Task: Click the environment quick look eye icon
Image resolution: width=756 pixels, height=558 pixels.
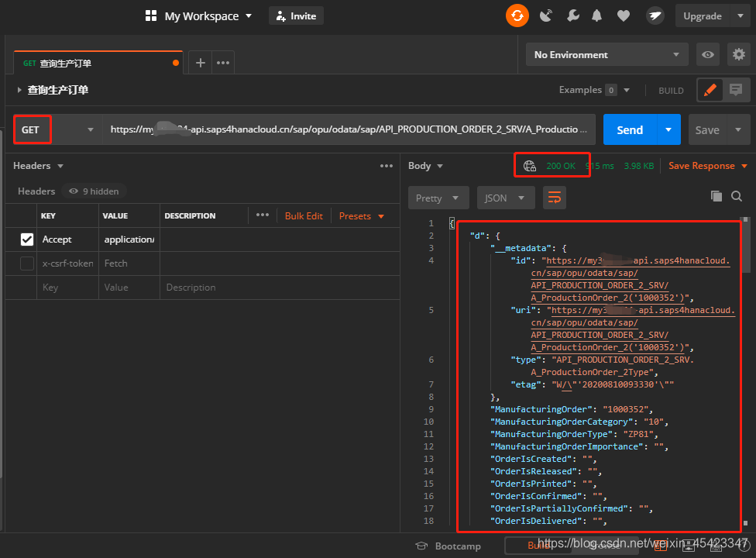Action: [708, 54]
